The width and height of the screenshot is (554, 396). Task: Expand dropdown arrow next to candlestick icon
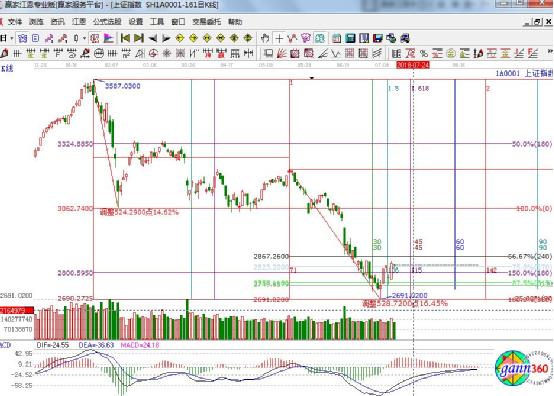[x=84, y=38]
